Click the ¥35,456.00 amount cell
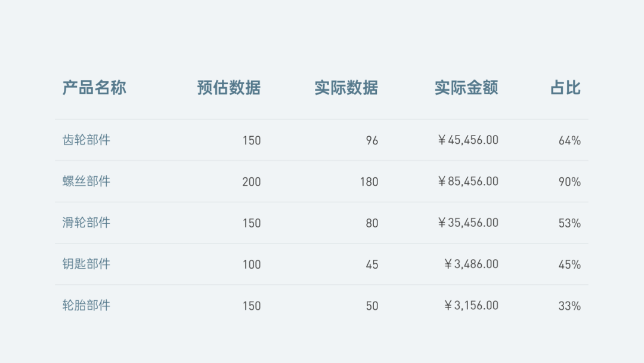Viewport: 644px width, 363px height. click(468, 223)
